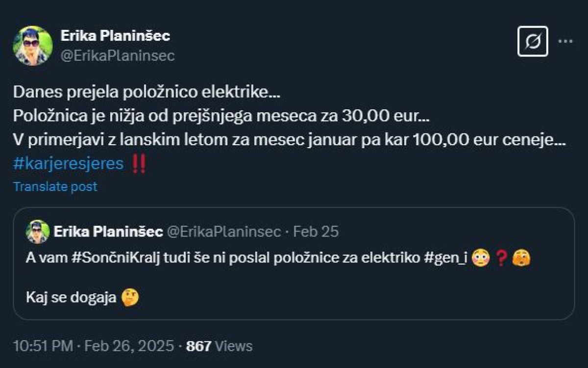Viewport: 588px width, 368px height.
Task: Click the flushed face emoji in quote
Action: 480,259
